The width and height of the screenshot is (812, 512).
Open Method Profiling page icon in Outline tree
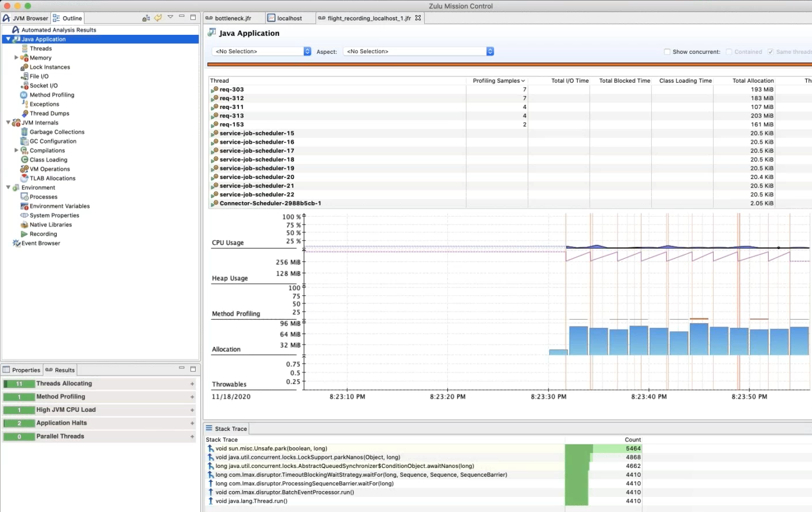[24, 95]
